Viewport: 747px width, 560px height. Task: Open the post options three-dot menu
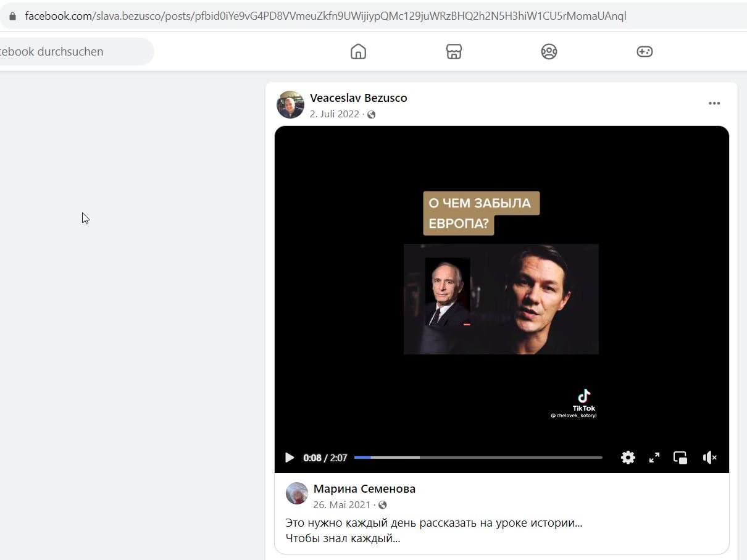click(714, 103)
